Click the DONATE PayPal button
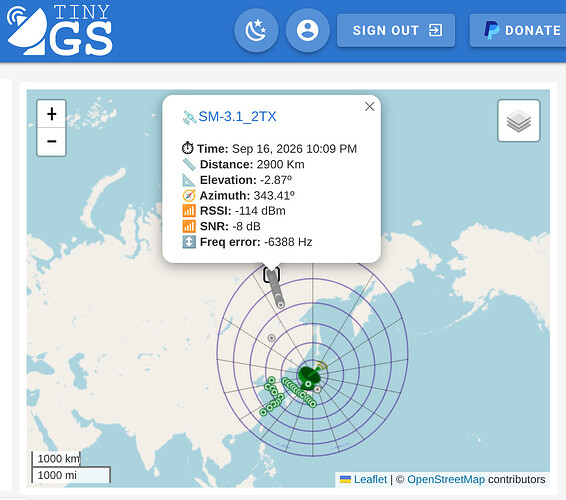This screenshot has width=566, height=500. point(518,30)
